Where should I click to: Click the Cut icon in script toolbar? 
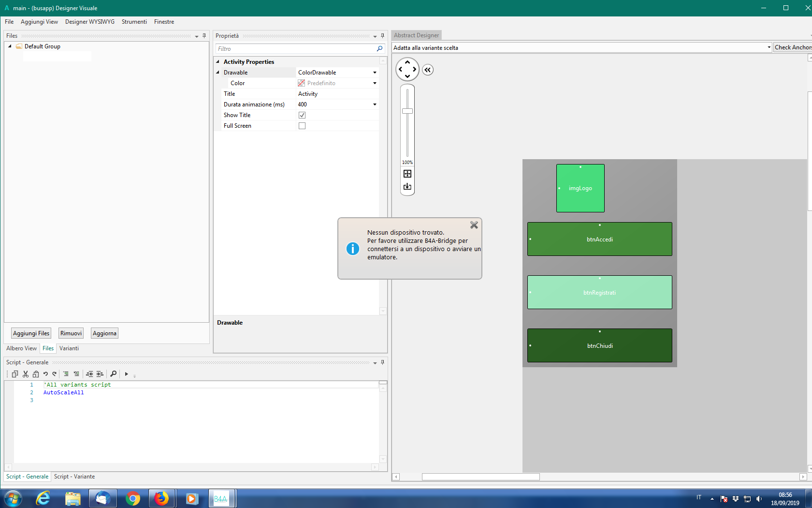[x=26, y=374]
